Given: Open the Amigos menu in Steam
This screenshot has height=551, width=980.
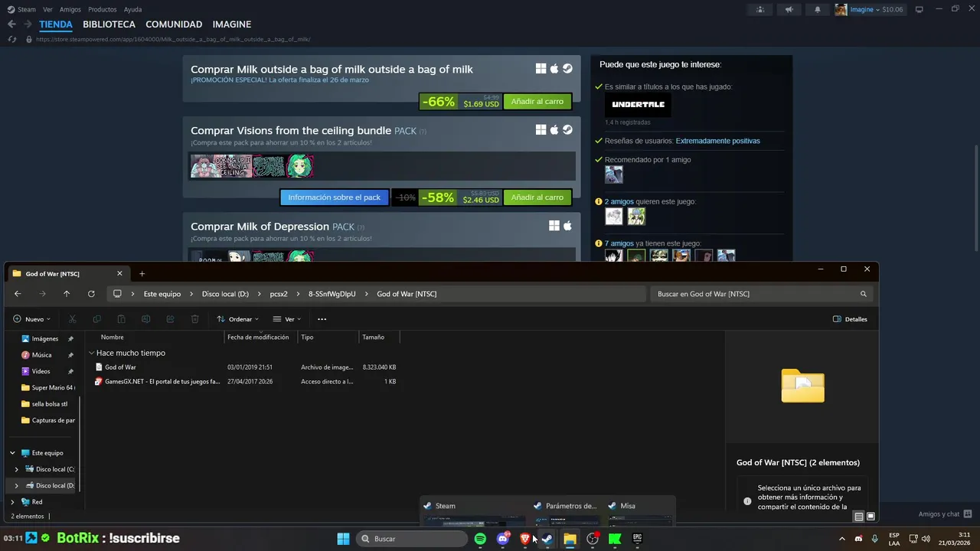Looking at the screenshot, I should point(70,9).
